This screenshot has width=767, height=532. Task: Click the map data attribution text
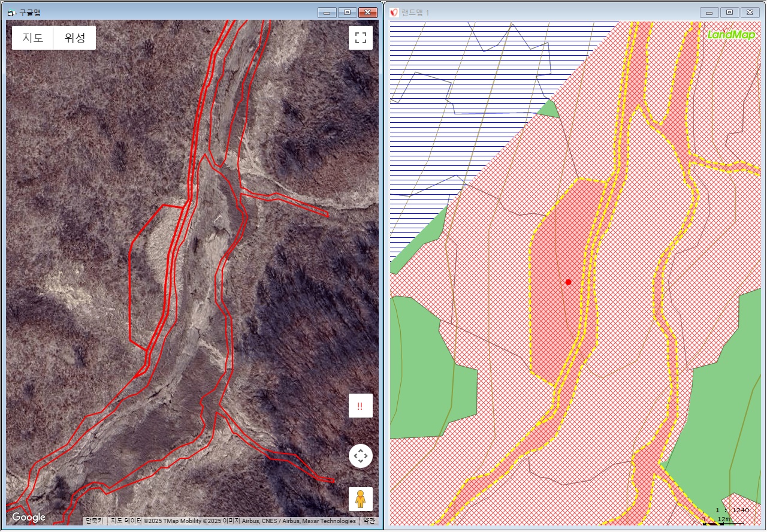pos(233,521)
